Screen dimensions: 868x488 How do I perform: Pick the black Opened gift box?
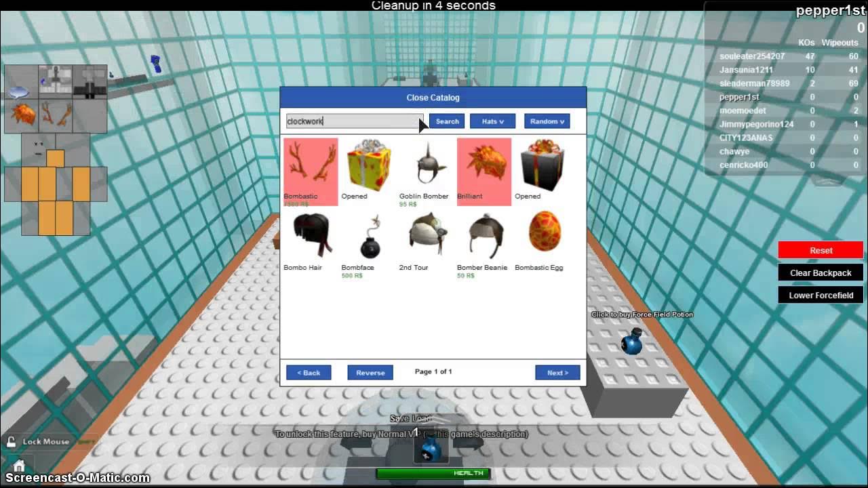click(x=542, y=165)
